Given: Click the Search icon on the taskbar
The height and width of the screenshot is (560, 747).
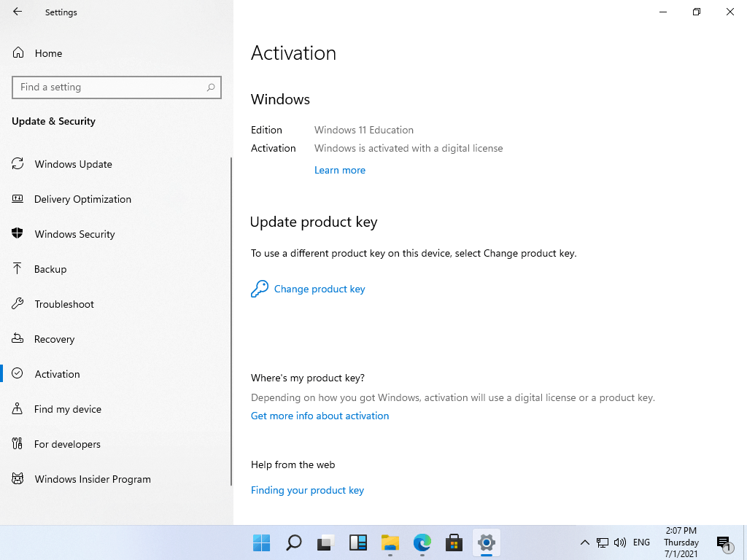Looking at the screenshot, I should tap(293, 543).
